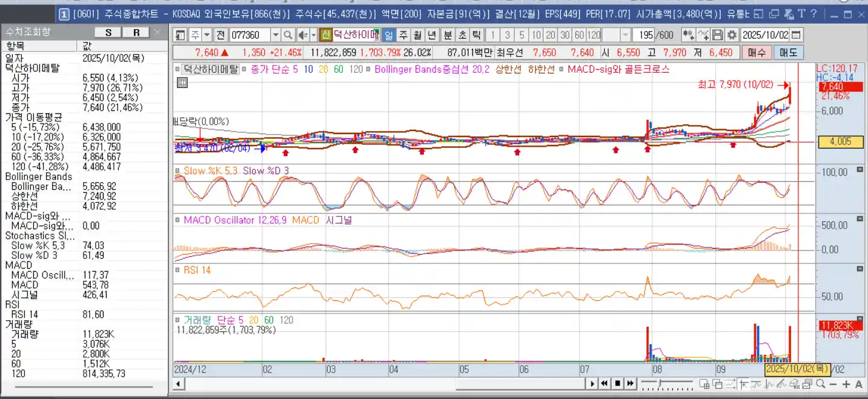
Task: Click the rewind replay button
Action: click(x=604, y=383)
